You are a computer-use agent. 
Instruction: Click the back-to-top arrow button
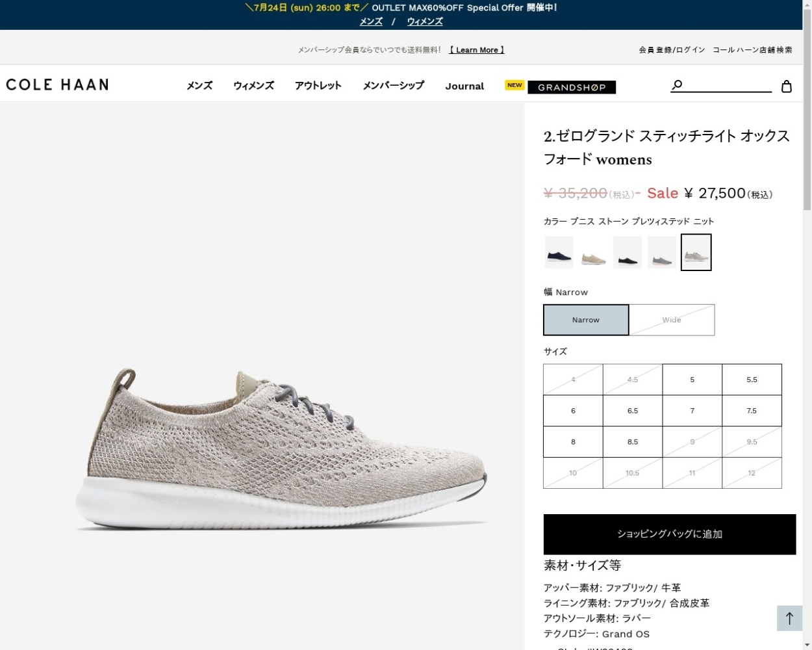[789, 618]
